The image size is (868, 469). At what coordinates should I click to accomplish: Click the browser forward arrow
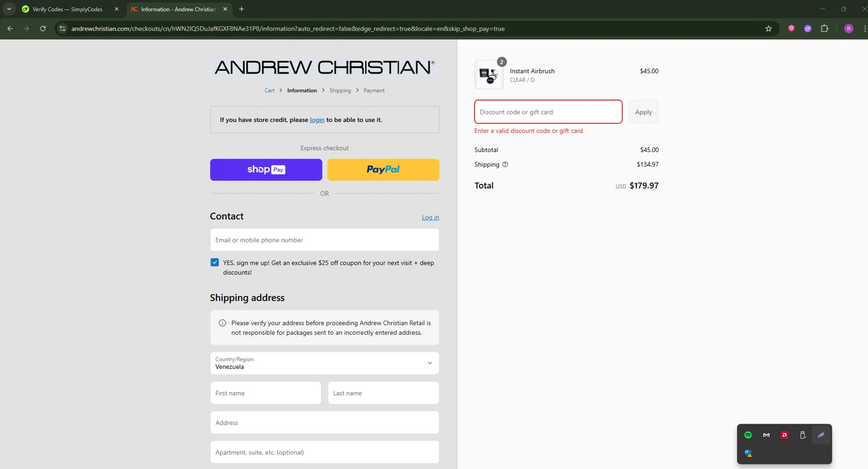(x=26, y=28)
